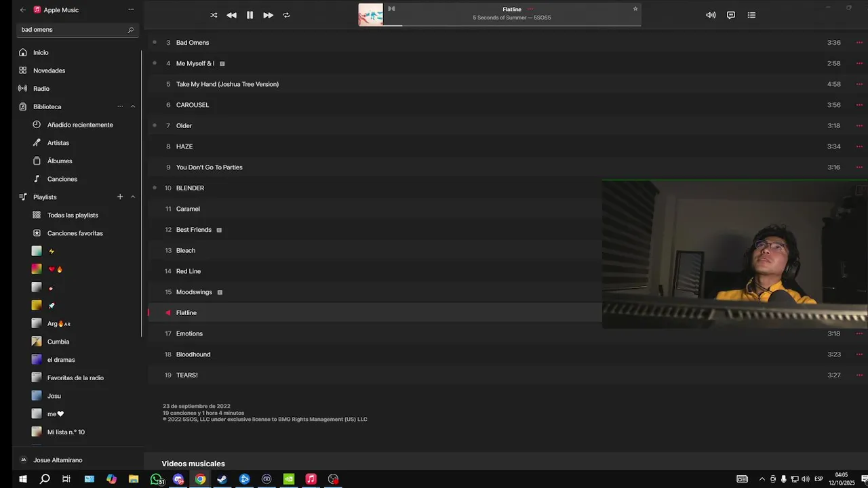Image resolution: width=868 pixels, height=488 pixels.
Task: Toggle repeat mode
Action: coord(286,15)
